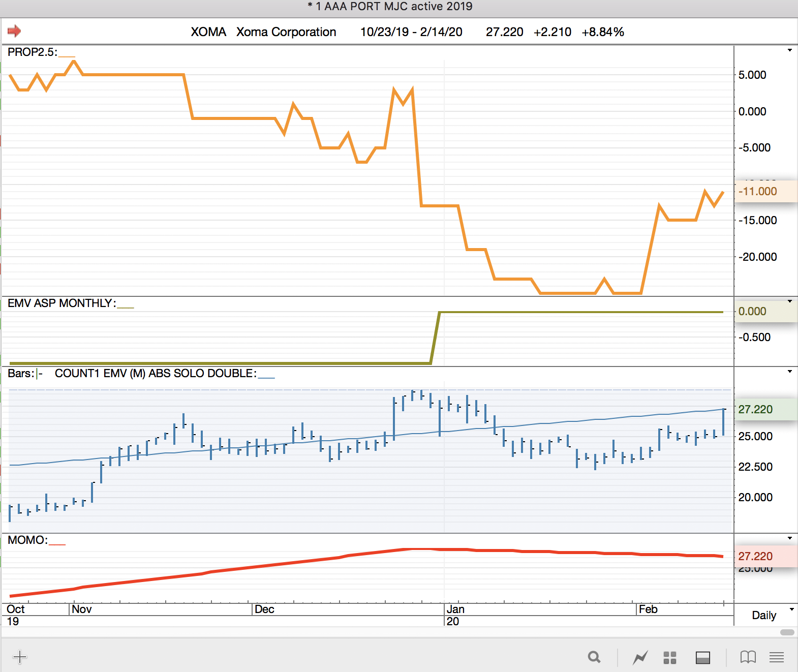Click the EMV ASP MONTHLY indicator label

coord(62,303)
